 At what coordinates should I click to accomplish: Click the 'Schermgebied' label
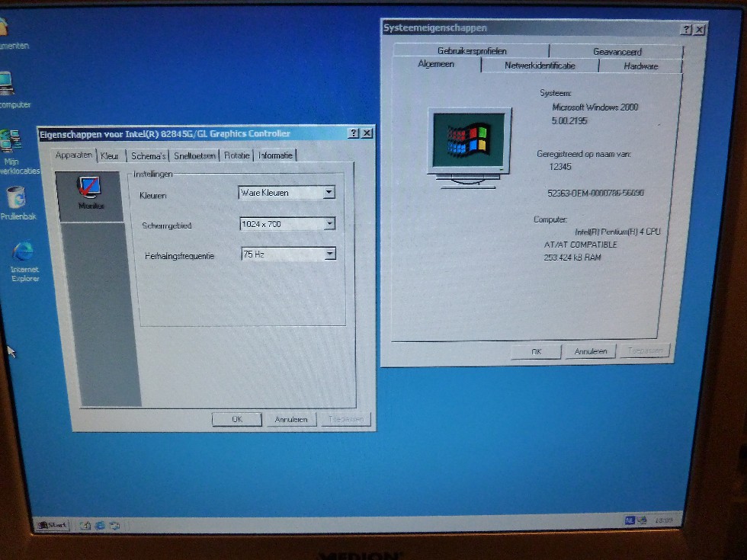[166, 226]
